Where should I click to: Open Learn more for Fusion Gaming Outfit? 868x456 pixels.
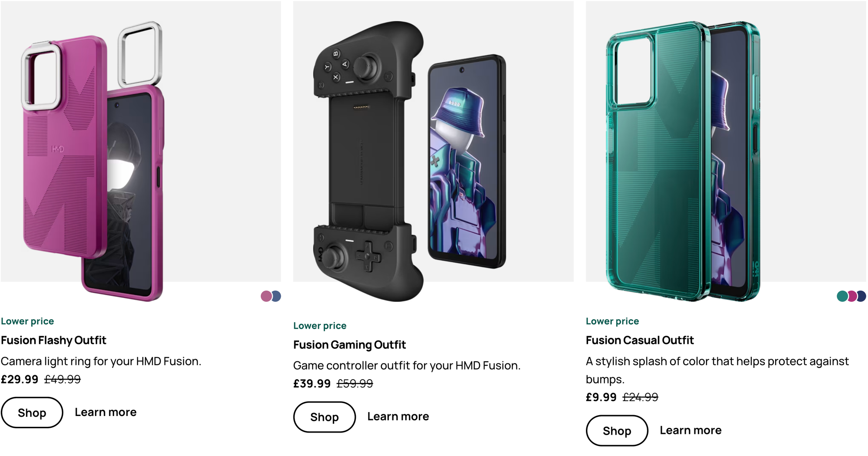tap(398, 416)
